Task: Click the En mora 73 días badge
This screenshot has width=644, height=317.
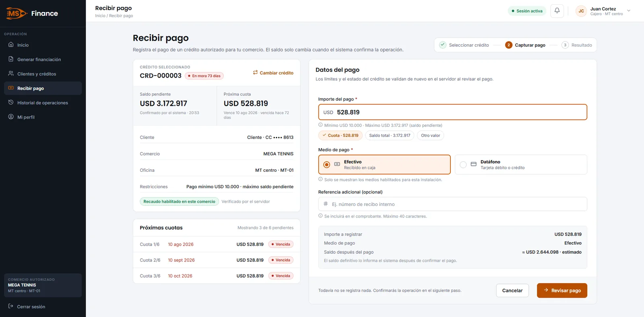Action: pyautogui.click(x=204, y=76)
